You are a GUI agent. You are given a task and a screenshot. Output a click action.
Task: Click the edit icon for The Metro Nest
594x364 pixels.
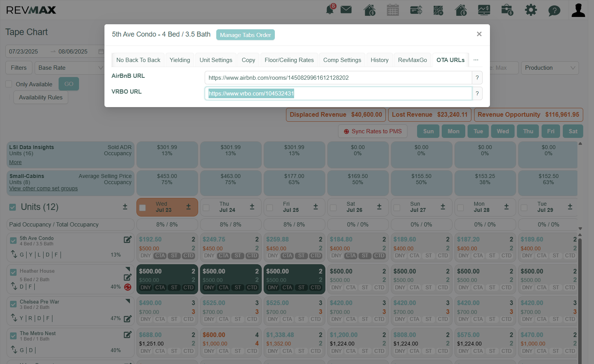128,335
